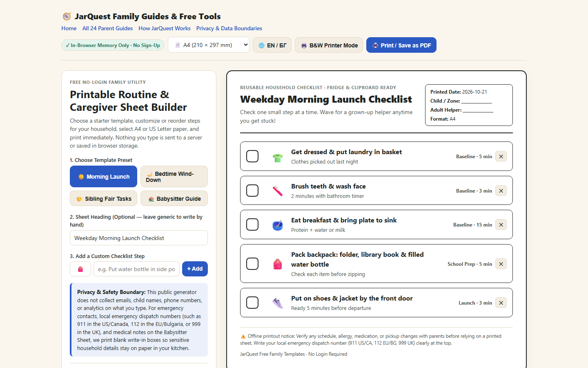Delete the Pack backpack step using X
The width and height of the screenshot is (588, 368).
[x=501, y=264]
